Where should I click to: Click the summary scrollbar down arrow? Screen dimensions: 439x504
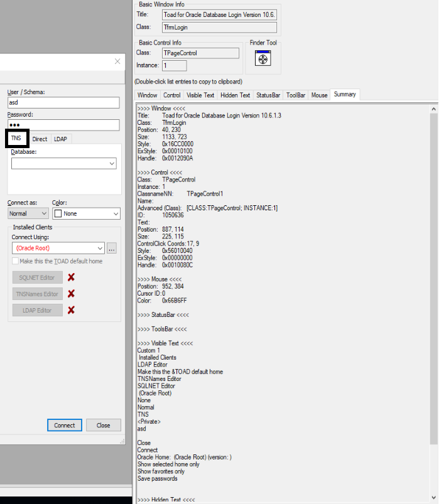pos(433,498)
